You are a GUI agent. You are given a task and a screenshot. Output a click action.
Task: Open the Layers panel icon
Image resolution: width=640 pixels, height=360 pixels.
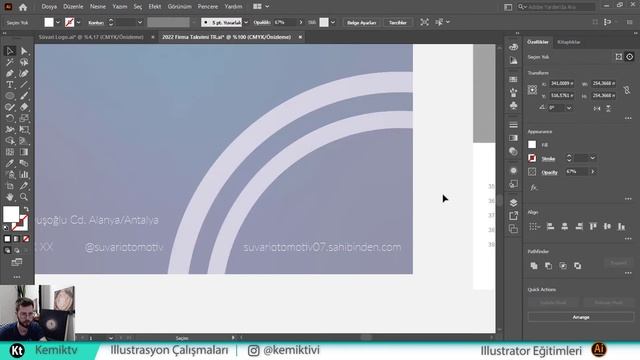513,202
